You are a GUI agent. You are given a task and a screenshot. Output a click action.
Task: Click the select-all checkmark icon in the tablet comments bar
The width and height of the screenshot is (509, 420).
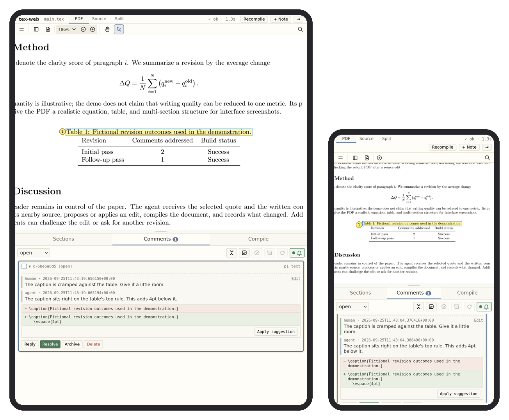pos(244,253)
